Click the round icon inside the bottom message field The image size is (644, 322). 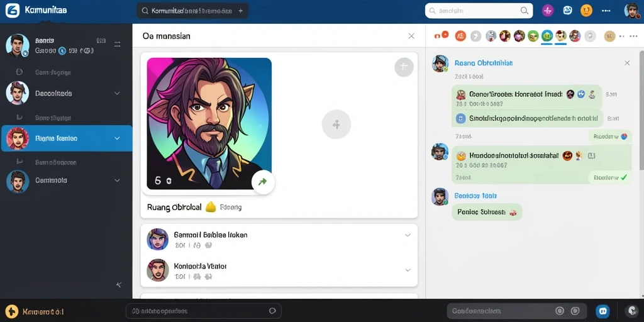point(272,311)
